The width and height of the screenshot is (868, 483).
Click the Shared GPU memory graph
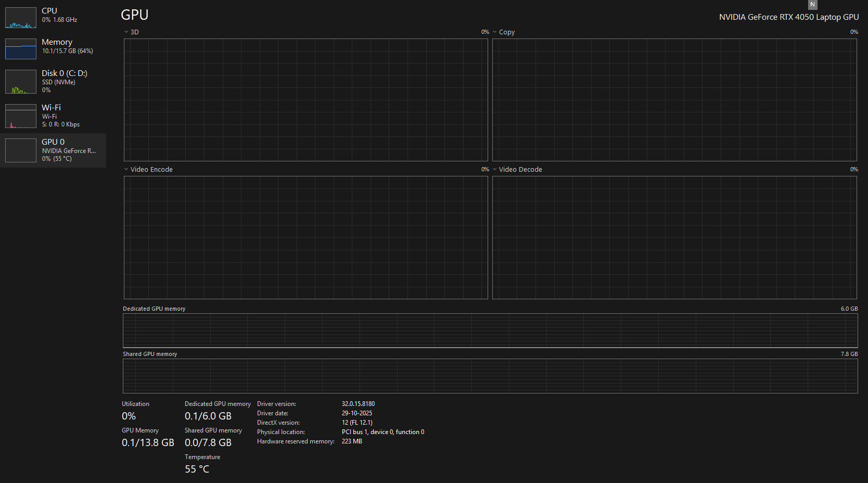click(x=490, y=376)
